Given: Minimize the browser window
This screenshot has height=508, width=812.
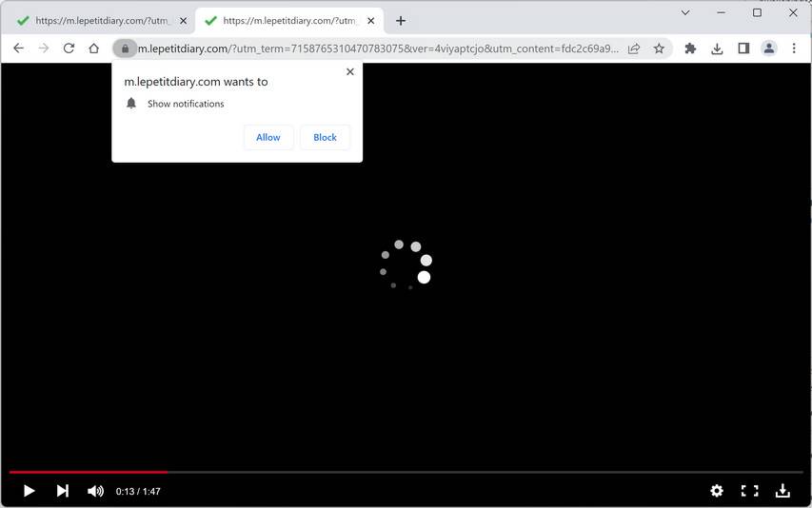Looking at the screenshot, I should point(721,12).
